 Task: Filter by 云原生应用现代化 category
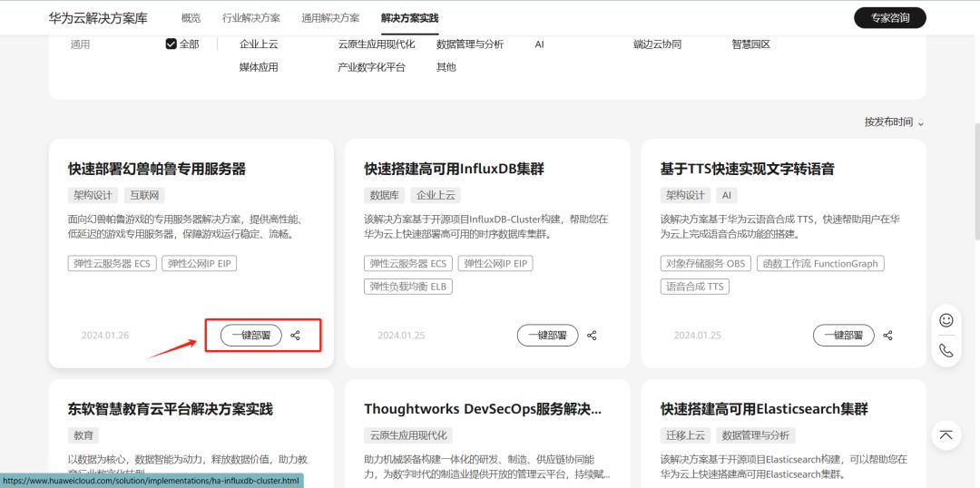pyautogui.click(x=377, y=44)
